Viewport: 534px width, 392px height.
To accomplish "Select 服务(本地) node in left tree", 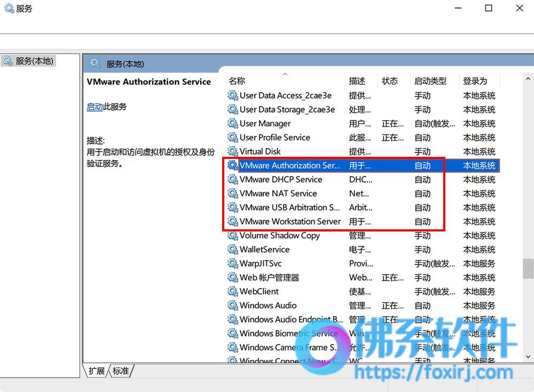I will 28,61.
